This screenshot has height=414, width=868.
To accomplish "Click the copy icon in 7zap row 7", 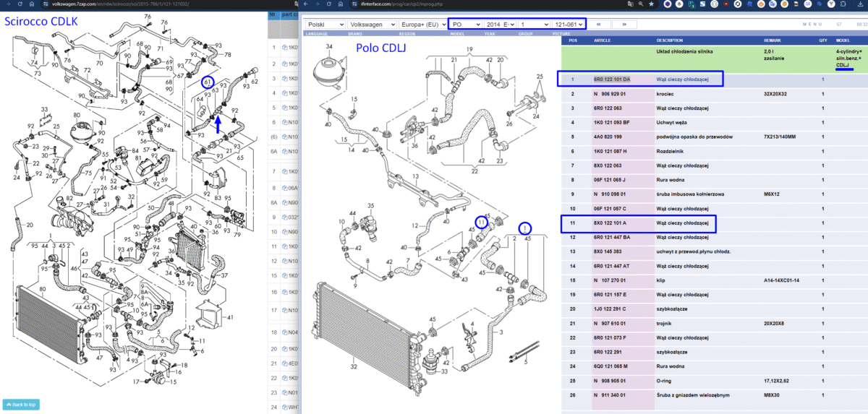I will [286, 171].
